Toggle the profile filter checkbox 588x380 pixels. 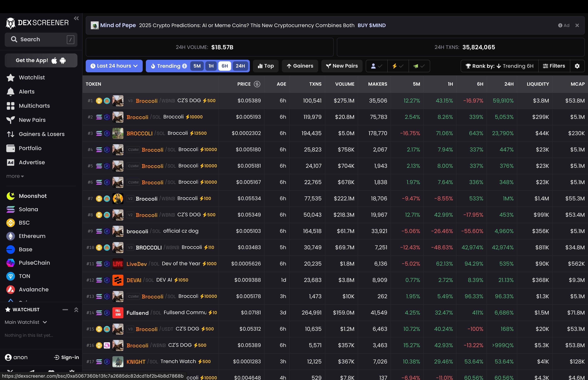[x=377, y=66]
